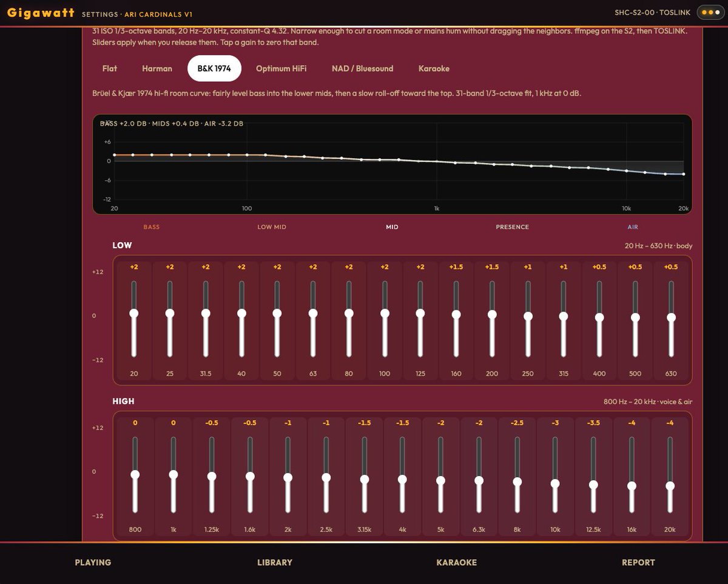Screen dimensions: 728x584
Task: Click the 12.5k band slider
Action: coord(593,475)
